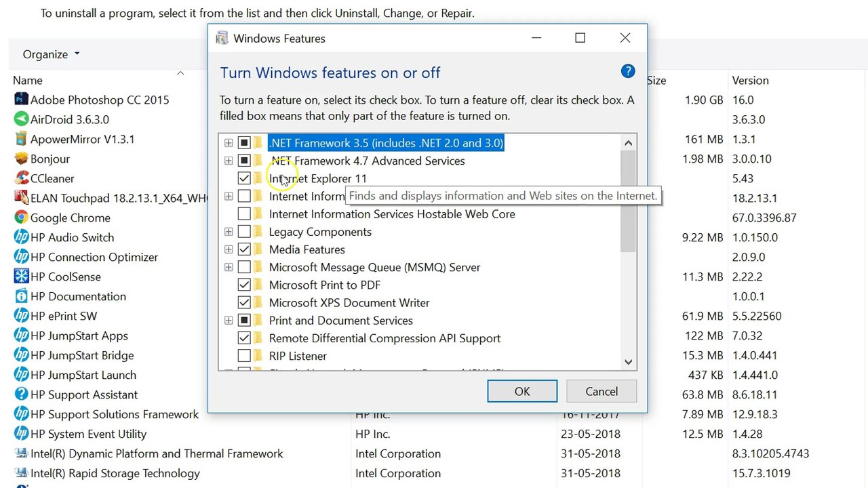Select the CCleaner program icon
Screen dimensions: 868x488
click(x=21, y=178)
